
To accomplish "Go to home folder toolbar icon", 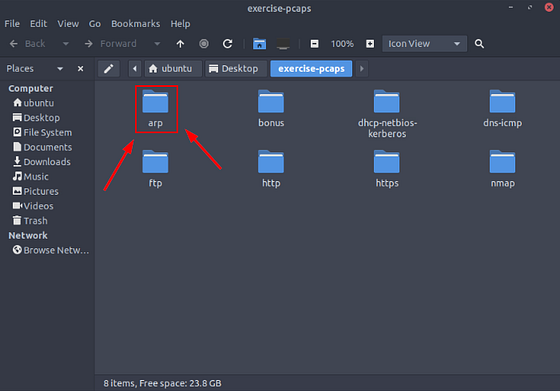I will [x=260, y=44].
